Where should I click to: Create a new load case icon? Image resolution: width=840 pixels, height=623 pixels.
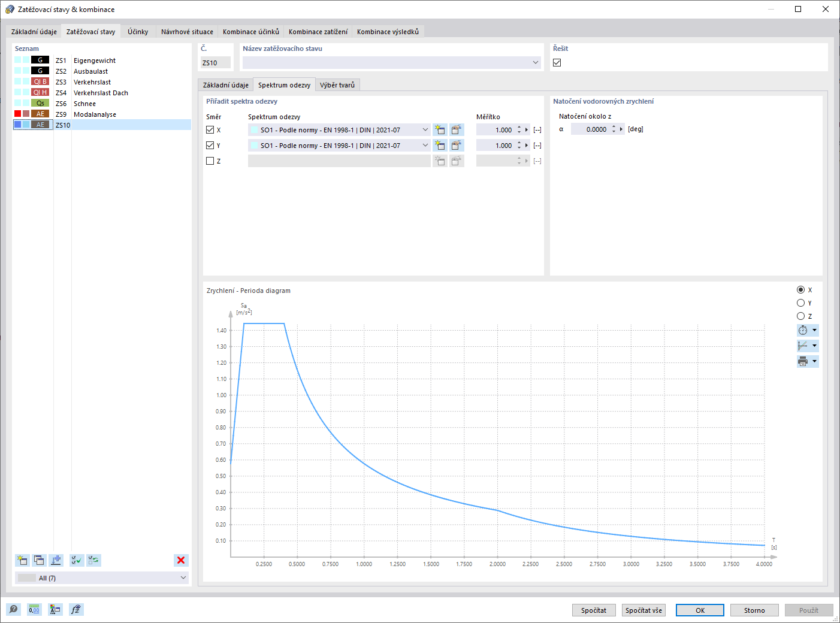coord(22,560)
